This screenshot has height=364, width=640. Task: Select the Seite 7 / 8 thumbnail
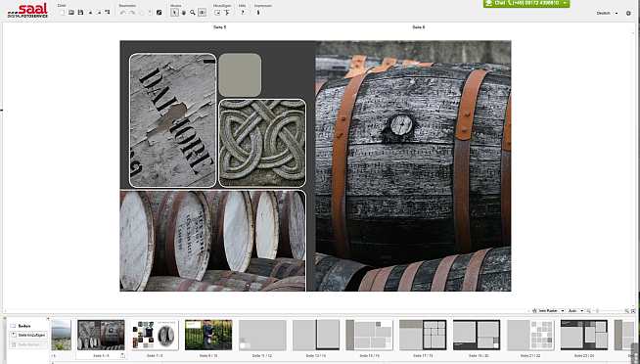[155, 335]
